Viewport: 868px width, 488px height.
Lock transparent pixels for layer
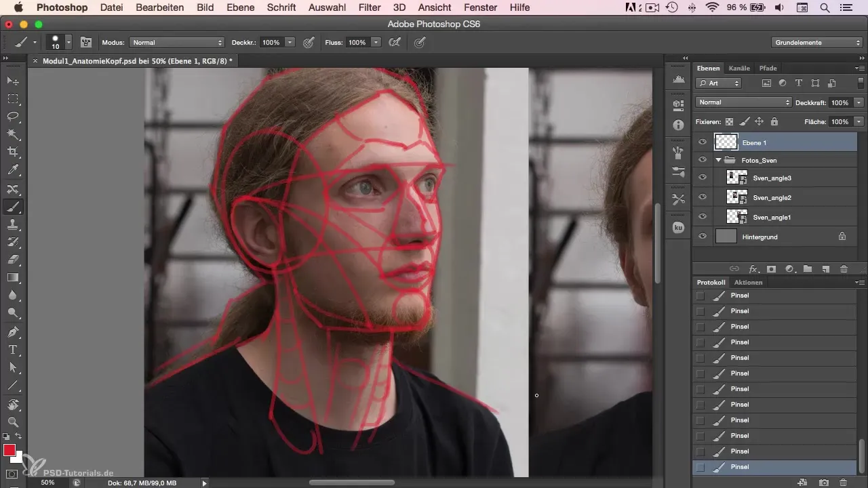coord(730,122)
